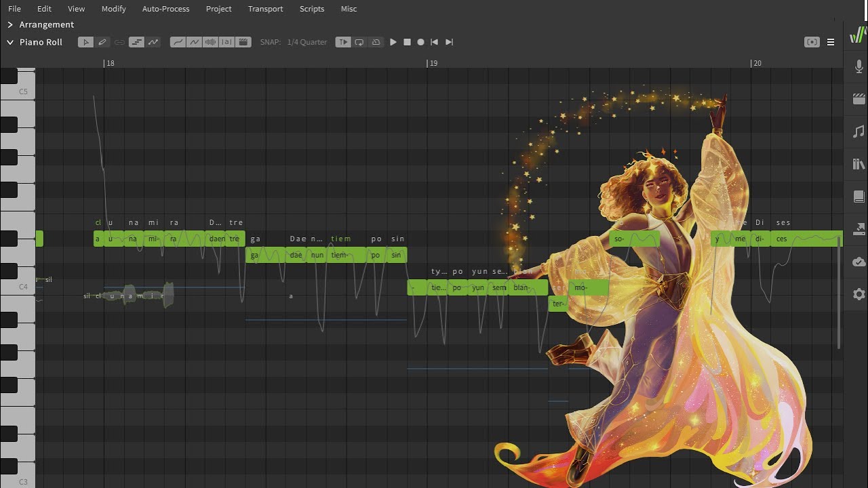
Task: Toggle phoneme timing display
Action: (x=226, y=42)
